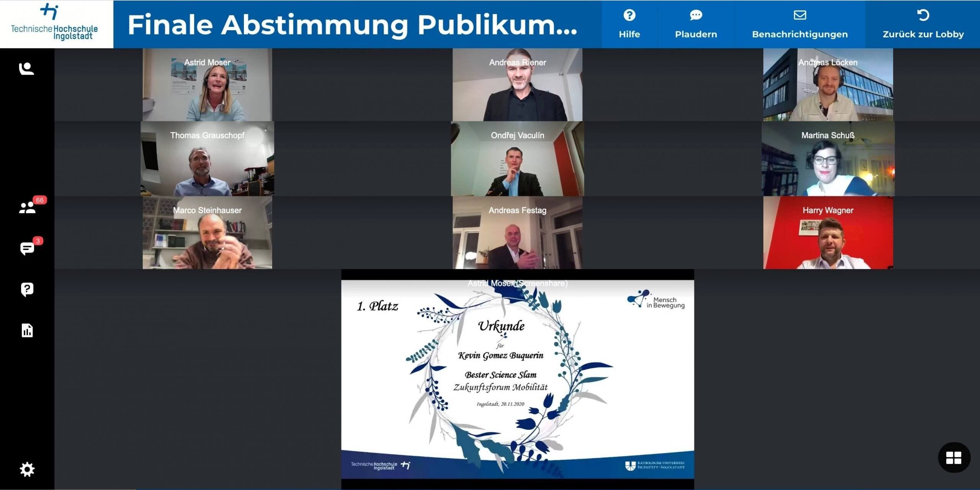Click the Hilfe help button
Image resolution: width=980 pixels, height=490 pixels.
(x=629, y=24)
